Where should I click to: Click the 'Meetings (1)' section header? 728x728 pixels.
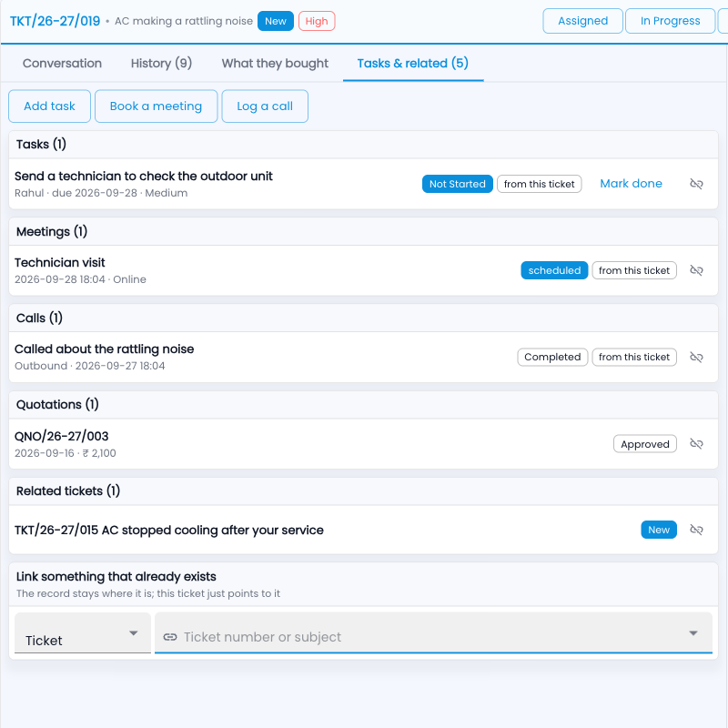[x=52, y=231]
